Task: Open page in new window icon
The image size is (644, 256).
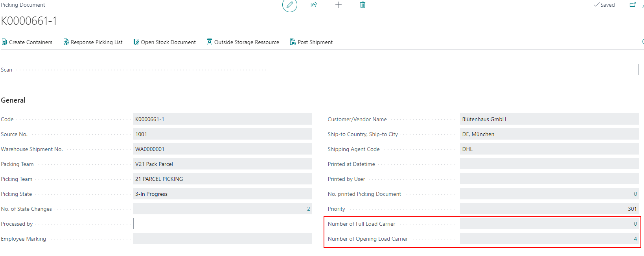Action: pyautogui.click(x=633, y=5)
